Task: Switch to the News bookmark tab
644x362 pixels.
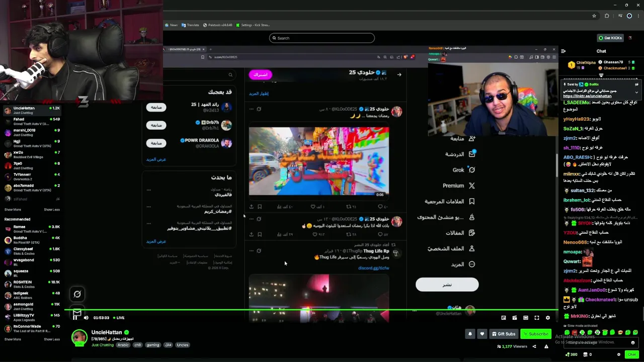Action: (172, 25)
